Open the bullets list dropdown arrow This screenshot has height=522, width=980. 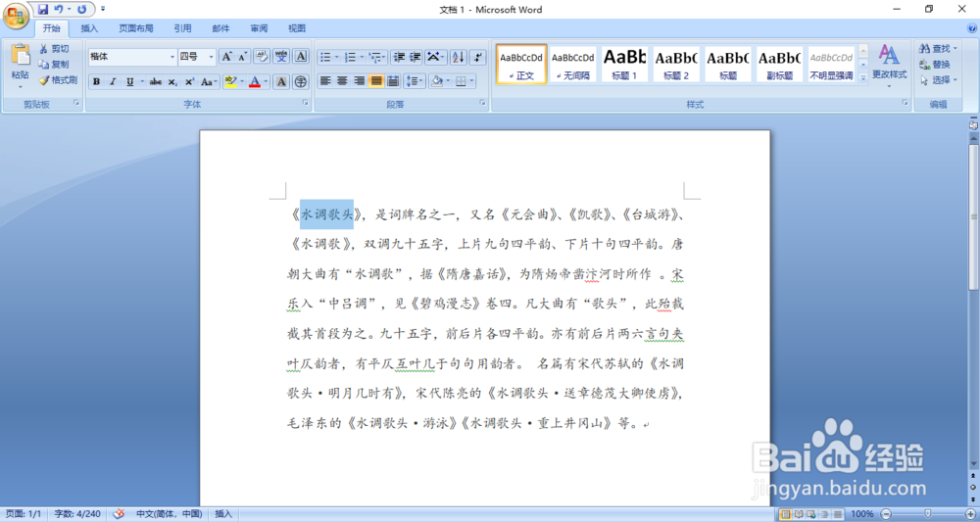tap(337, 58)
